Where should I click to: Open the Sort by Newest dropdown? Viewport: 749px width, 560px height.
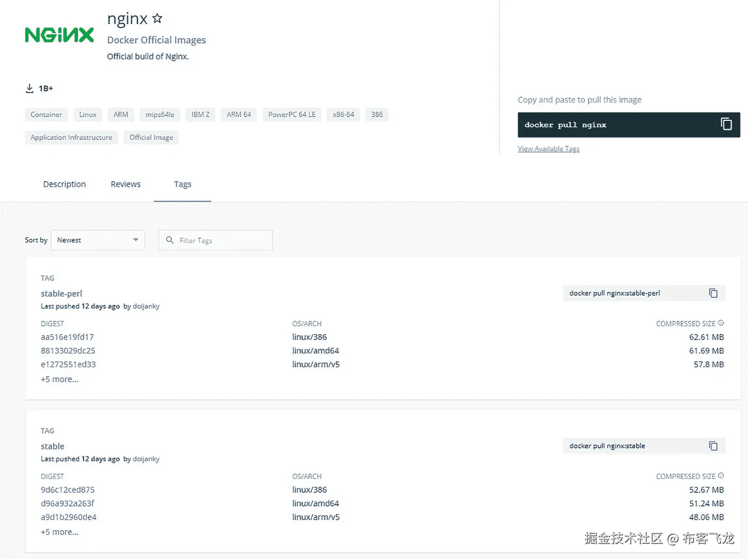98,240
